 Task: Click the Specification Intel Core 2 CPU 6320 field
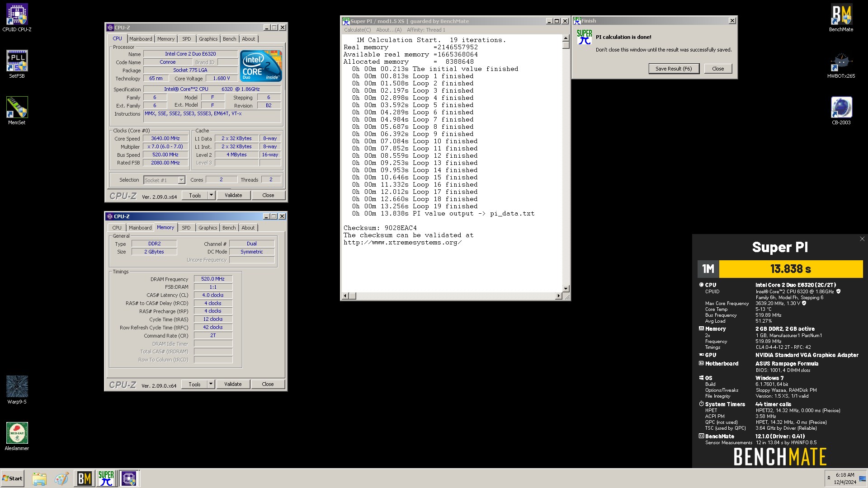(212, 89)
